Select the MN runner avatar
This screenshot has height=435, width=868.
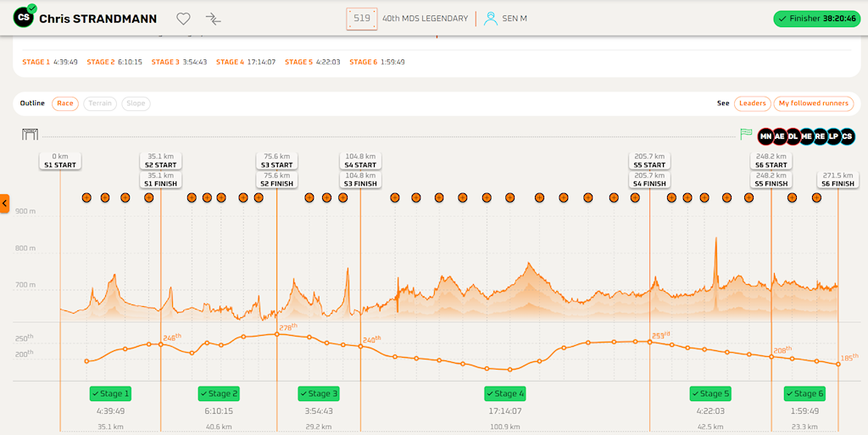pos(766,136)
